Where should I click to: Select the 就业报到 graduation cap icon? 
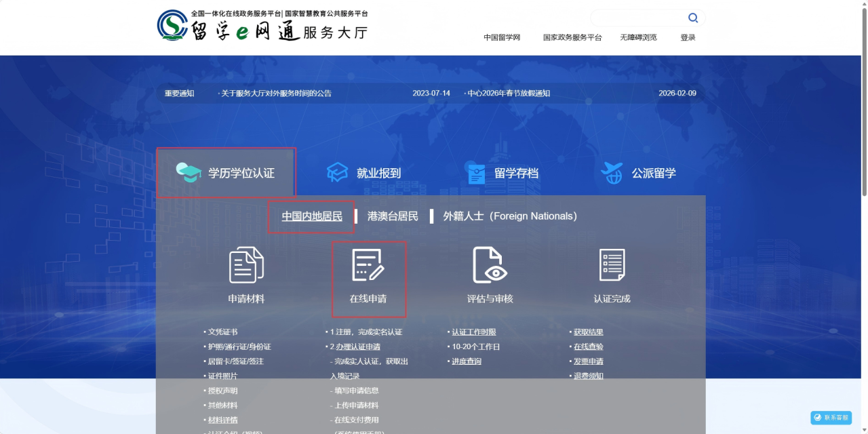pos(336,172)
